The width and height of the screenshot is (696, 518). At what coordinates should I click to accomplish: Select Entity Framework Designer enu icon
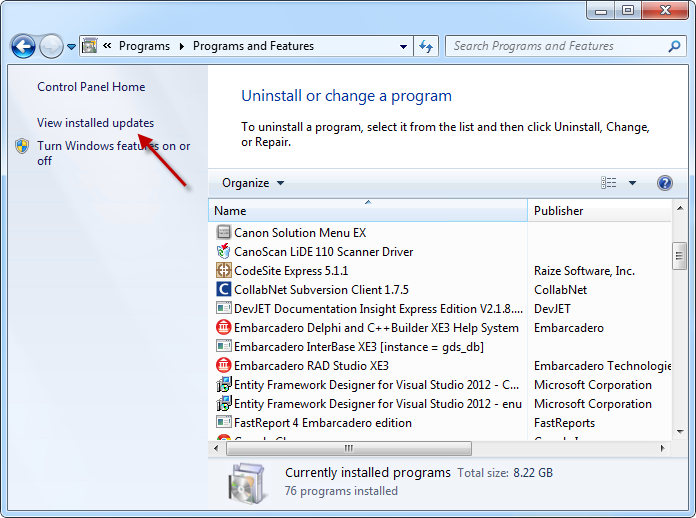coord(224,403)
